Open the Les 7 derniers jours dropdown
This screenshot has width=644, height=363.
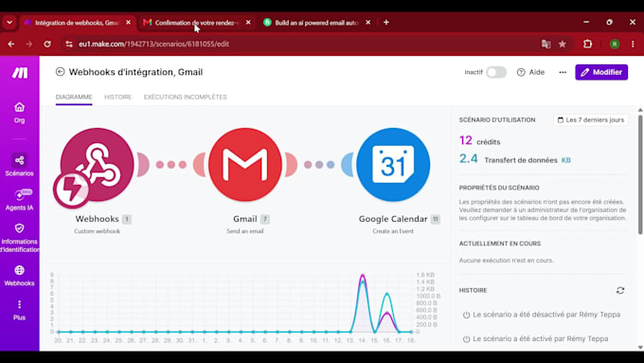(591, 120)
